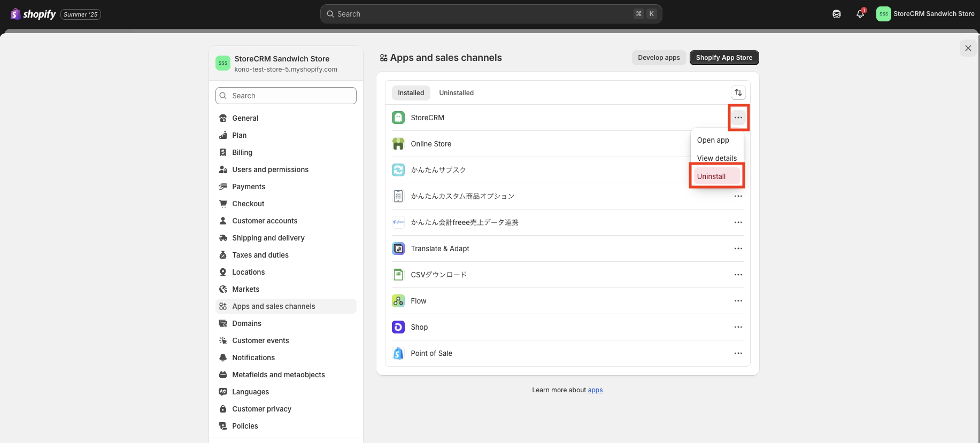Viewport: 980px width, 443px height.
Task: Click the かんたん会計freee app icon
Action: tap(398, 222)
